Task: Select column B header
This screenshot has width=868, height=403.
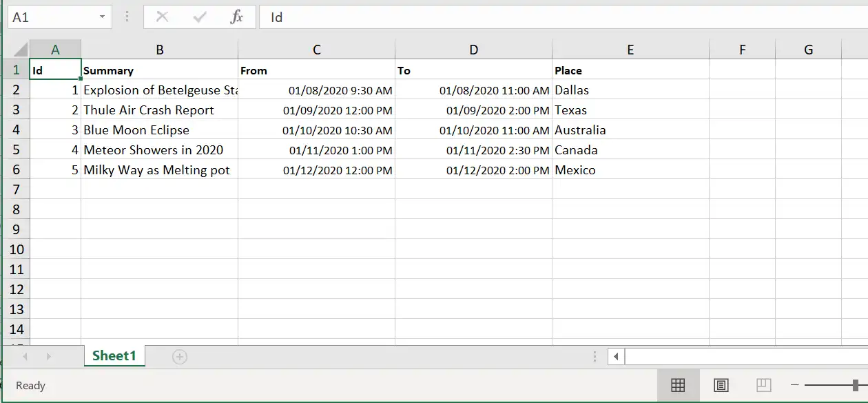Action: click(160, 50)
